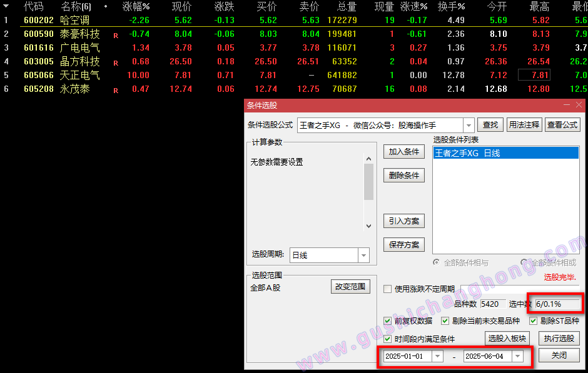Run 执行选股 stock screening
588x373 pixels.
click(x=559, y=339)
